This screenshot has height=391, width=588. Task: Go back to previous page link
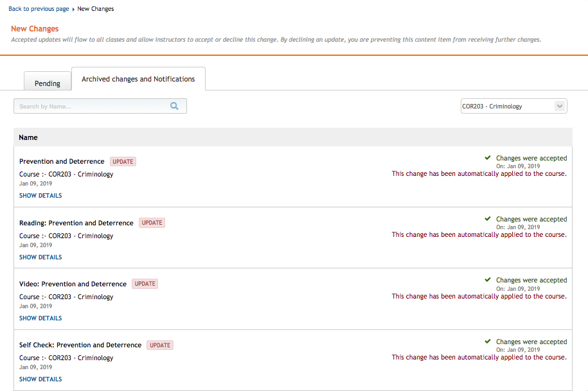click(x=39, y=9)
